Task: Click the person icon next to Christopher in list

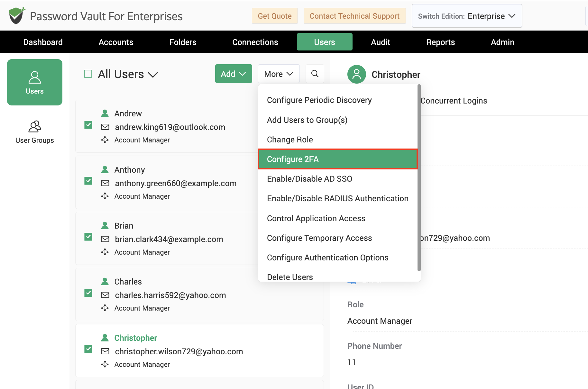Action: click(x=105, y=338)
